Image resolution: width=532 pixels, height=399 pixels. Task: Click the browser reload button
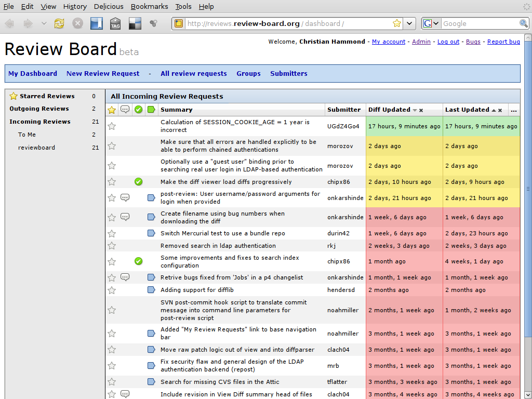[59, 23]
